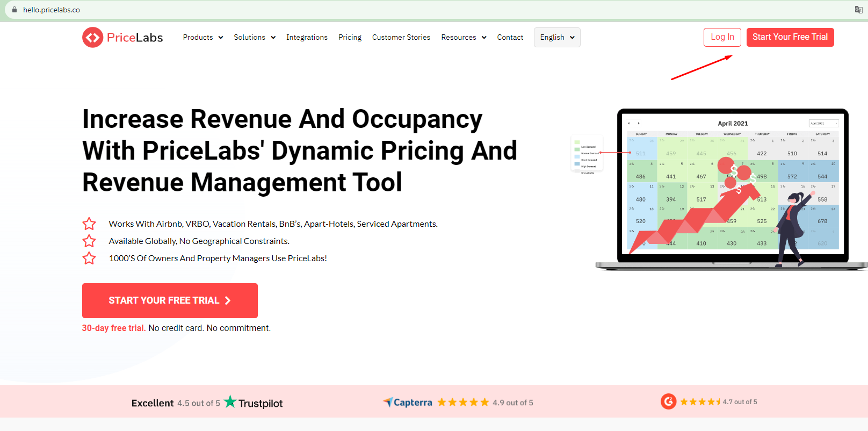Image resolution: width=868 pixels, height=431 pixels.
Task: Click '4.5 out of 5' Trustpilot score
Action: click(x=199, y=403)
